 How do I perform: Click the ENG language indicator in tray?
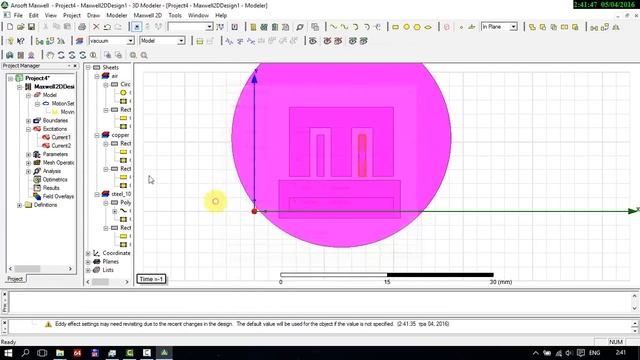pyautogui.click(x=595, y=353)
